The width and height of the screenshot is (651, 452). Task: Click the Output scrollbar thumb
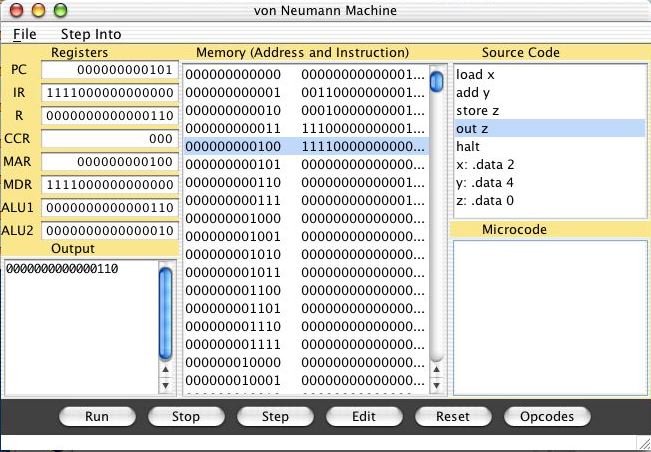tap(166, 312)
